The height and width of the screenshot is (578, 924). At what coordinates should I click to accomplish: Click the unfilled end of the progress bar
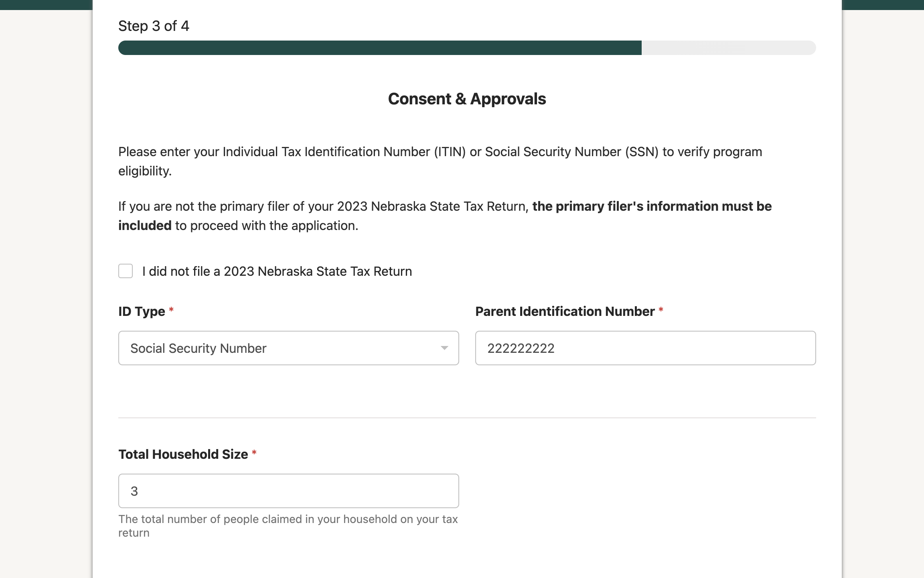coord(728,48)
